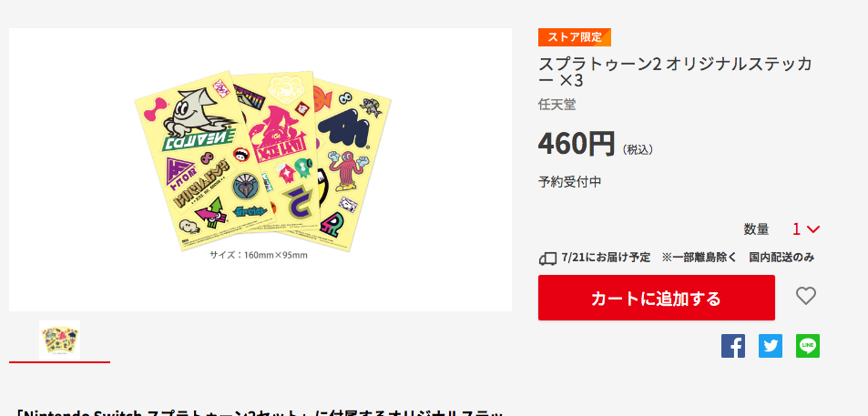Viewport: 868px width, 416px height.
Task: Click the delivery truck icon
Action: (547, 258)
